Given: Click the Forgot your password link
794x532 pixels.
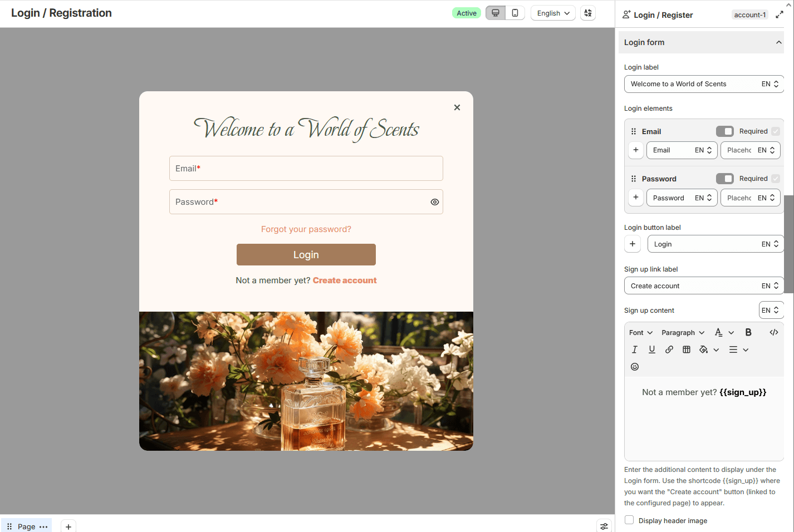Looking at the screenshot, I should 306,229.
